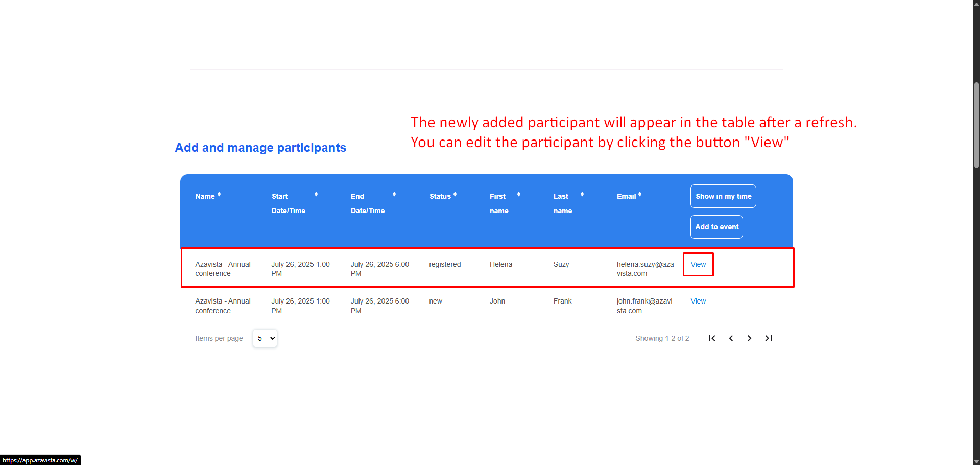Viewport: 980px width, 465px height.
Task: Sort by Status column arrows
Action: [455, 195]
